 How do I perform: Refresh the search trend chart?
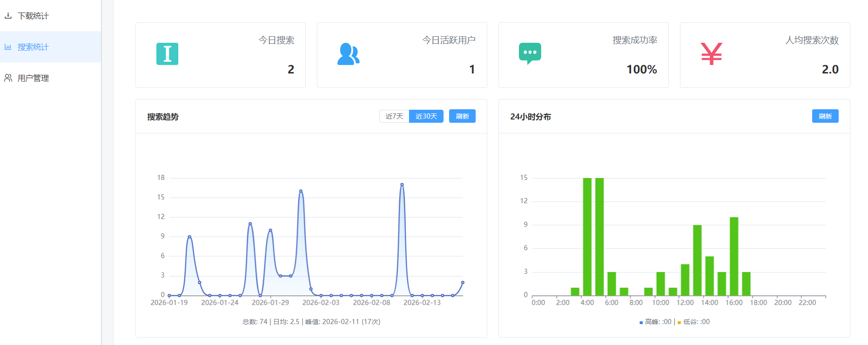462,116
